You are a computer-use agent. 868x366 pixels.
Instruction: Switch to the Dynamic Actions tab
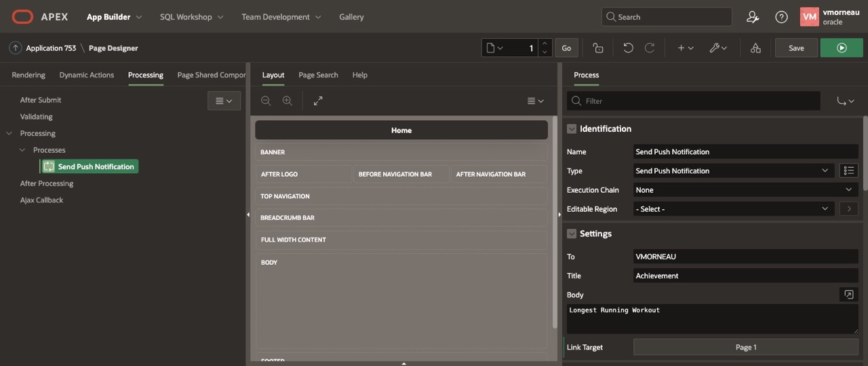click(x=87, y=75)
